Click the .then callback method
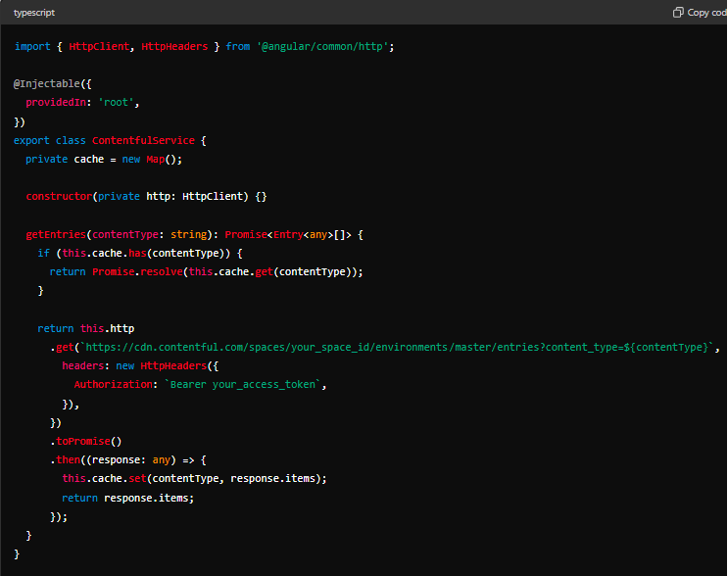Screen dimensions: 728x576 (67, 459)
